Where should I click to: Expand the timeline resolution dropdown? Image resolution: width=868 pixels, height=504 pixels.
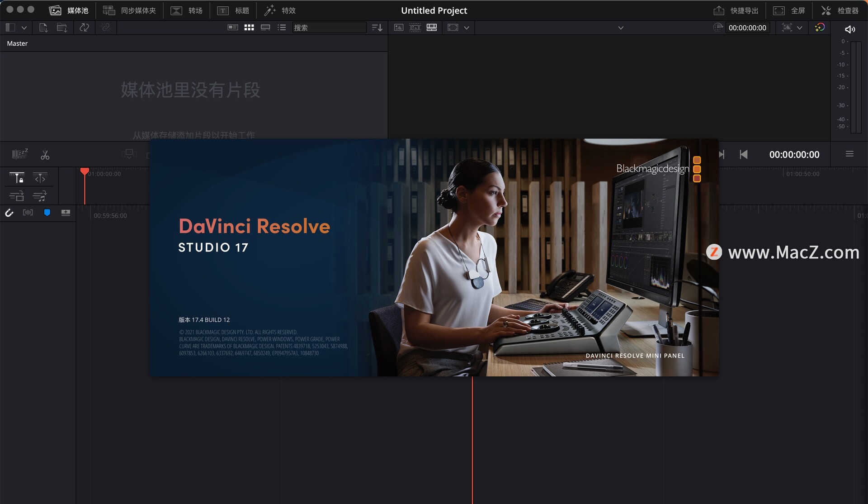(x=467, y=28)
